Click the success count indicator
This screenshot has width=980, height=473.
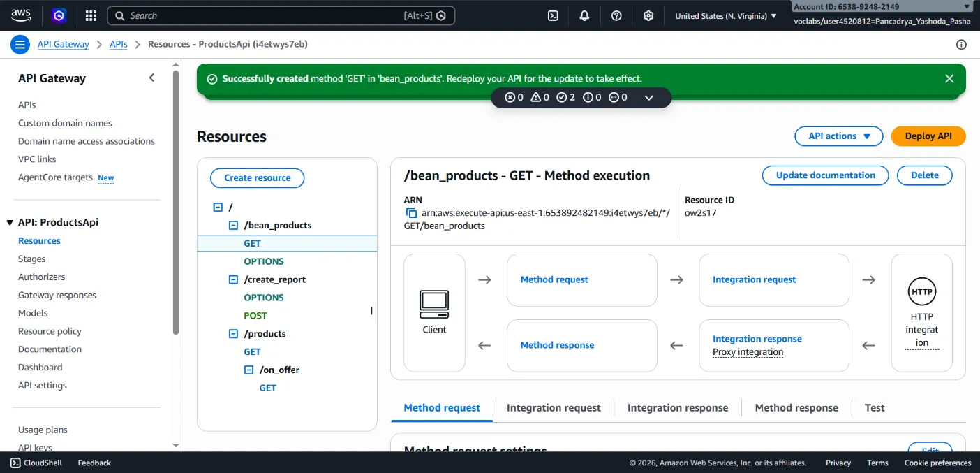pos(566,98)
